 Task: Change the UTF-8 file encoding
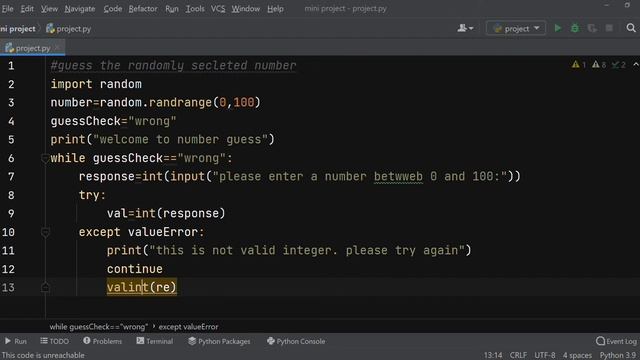(x=545, y=355)
